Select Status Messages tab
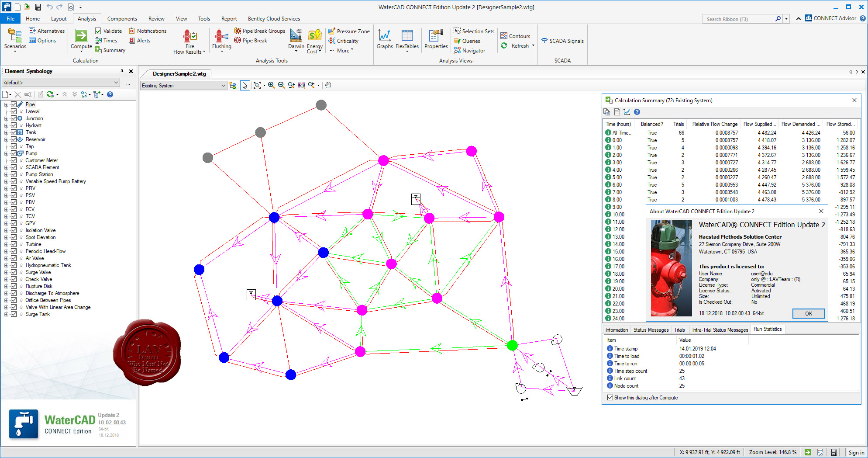 click(x=651, y=330)
